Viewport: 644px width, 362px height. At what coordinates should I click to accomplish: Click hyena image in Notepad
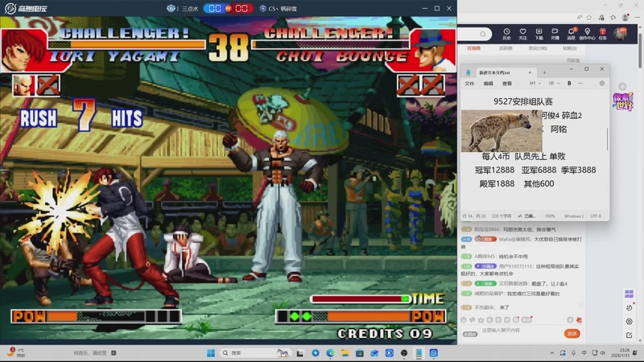point(502,130)
